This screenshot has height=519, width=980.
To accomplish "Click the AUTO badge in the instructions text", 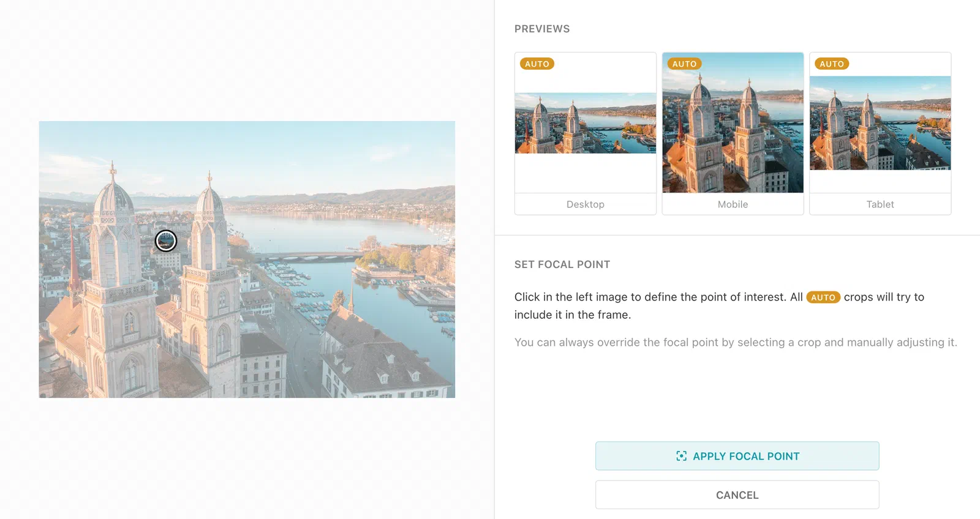I will pos(823,297).
